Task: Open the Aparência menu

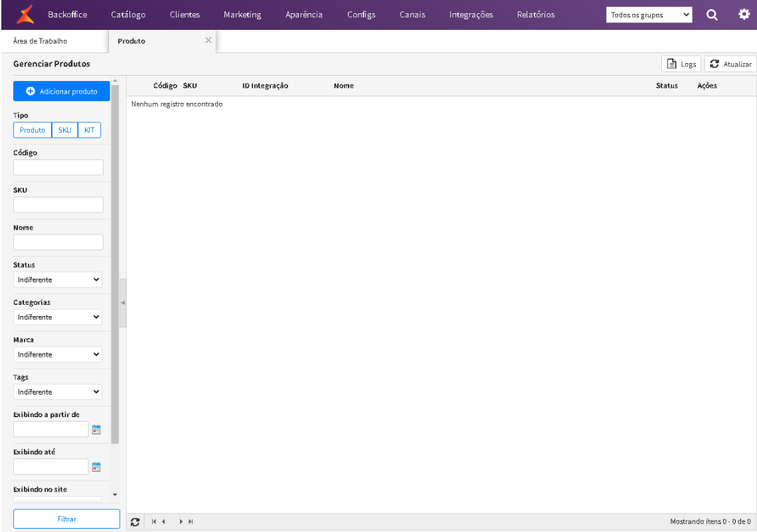Action: point(303,15)
